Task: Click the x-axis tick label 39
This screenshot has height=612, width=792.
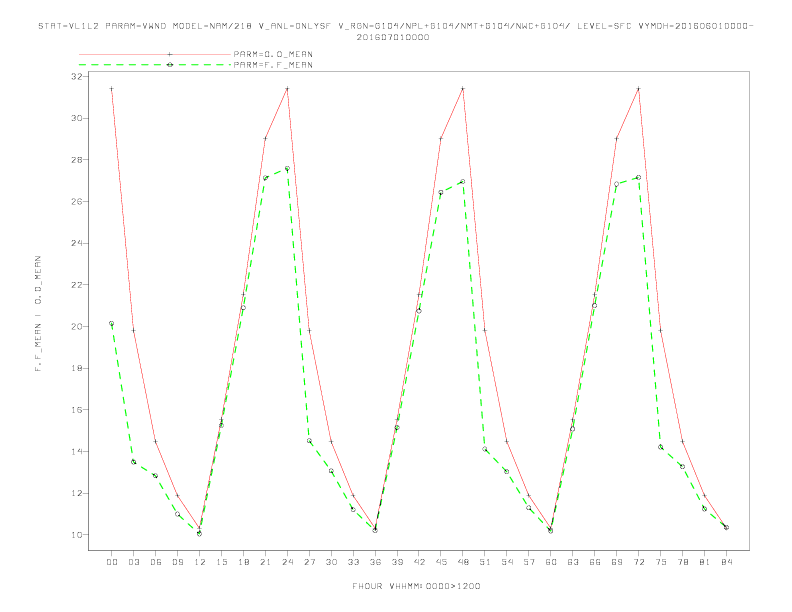Action: pyautogui.click(x=397, y=562)
